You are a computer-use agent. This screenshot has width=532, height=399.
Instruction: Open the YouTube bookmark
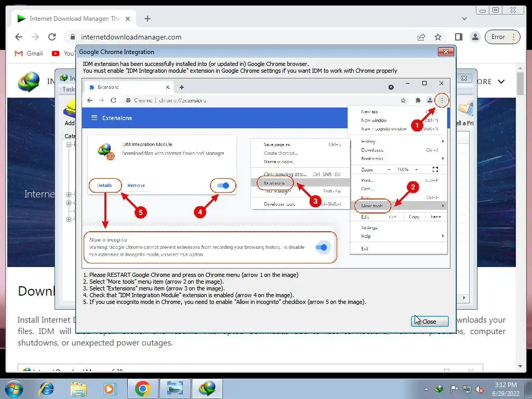coord(63,54)
